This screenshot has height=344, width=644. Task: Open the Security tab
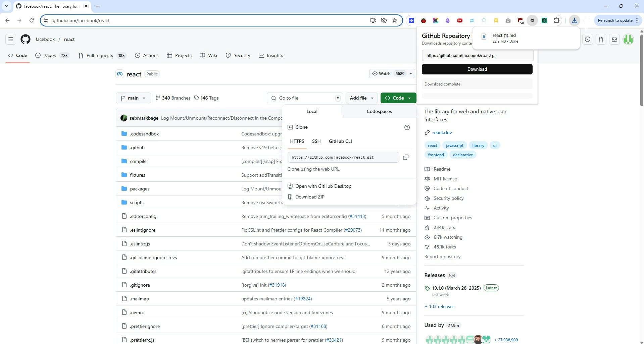238,55
